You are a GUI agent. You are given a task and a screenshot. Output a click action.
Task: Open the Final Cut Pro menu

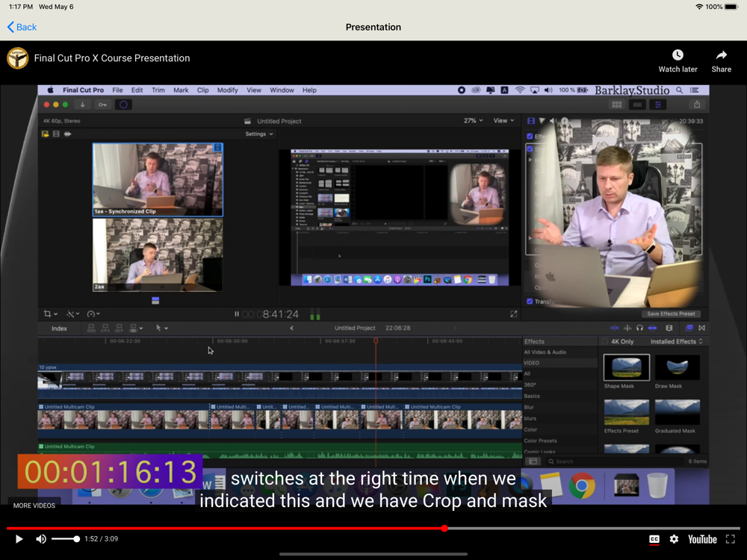83,90
